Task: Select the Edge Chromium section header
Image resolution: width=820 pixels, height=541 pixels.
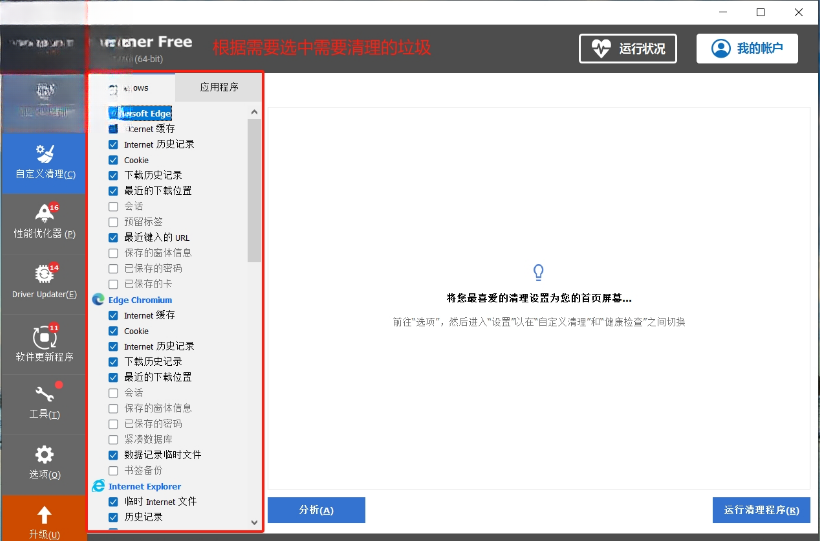Action: 140,300
